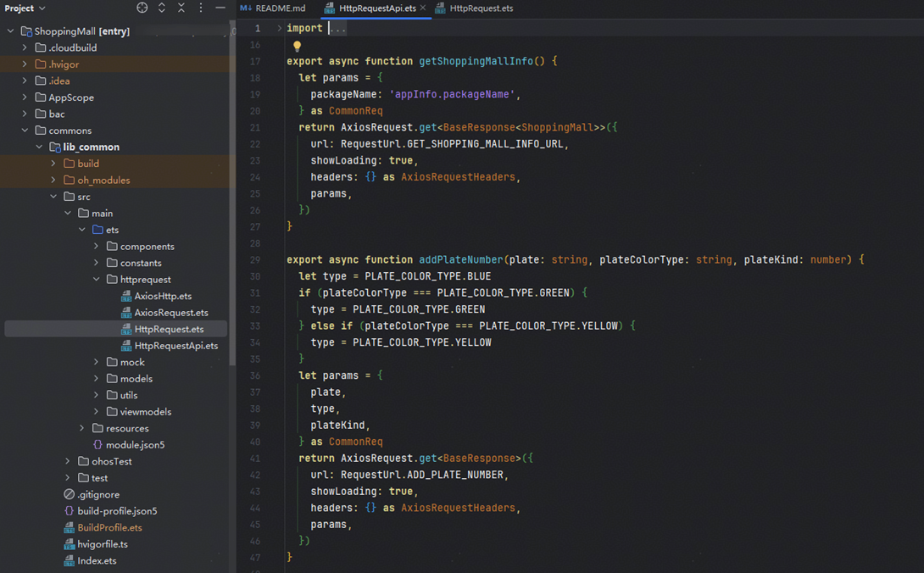Image resolution: width=924 pixels, height=573 pixels.
Task: Select the .gitignore file icon in tree
Action: (70, 494)
